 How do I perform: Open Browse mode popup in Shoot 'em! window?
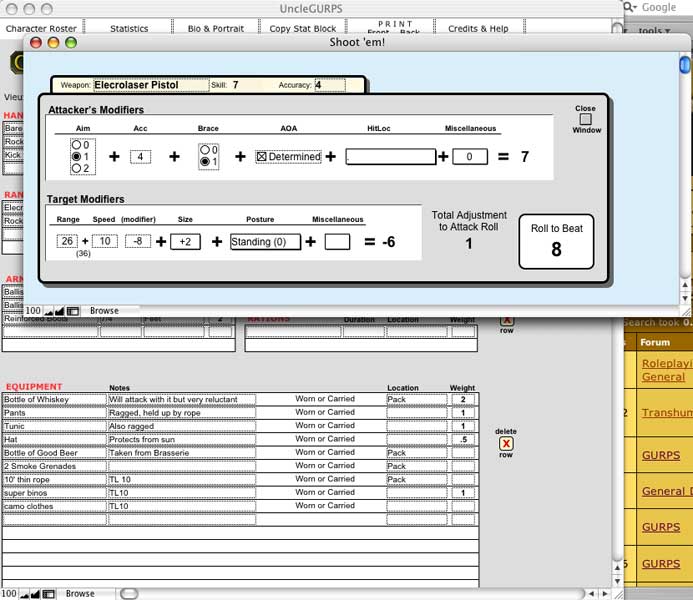(x=104, y=311)
